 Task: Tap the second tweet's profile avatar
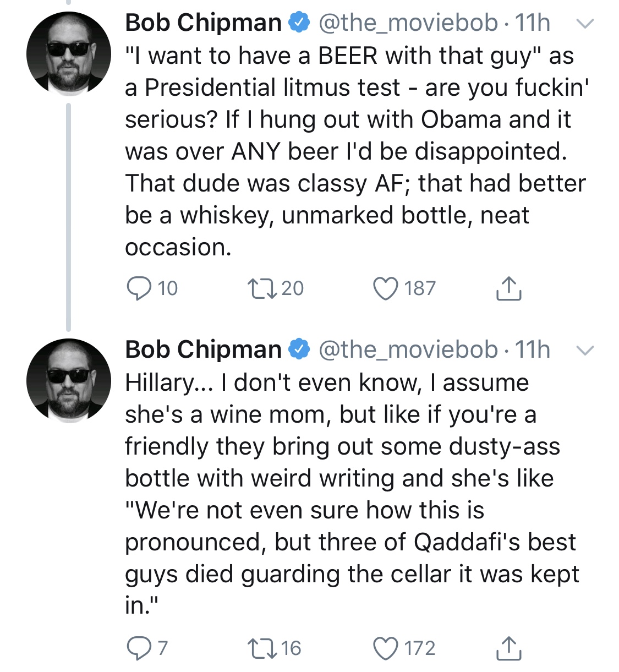pyautogui.click(x=69, y=381)
